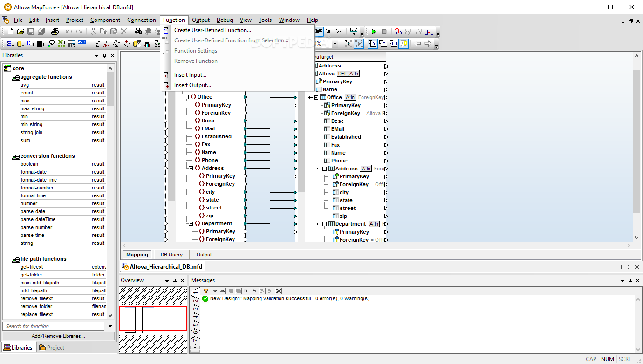
Task: Collapse Office table in target
Action: pyautogui.click(x=316, y=97)
